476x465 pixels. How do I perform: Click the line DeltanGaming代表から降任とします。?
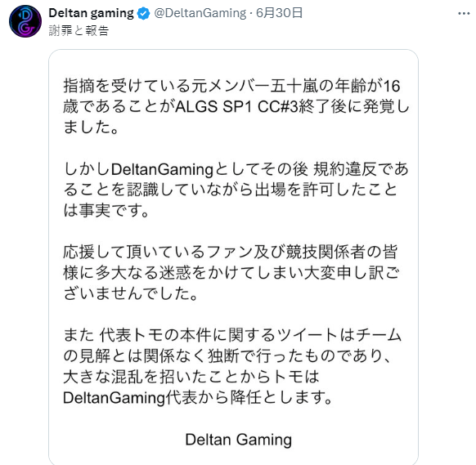198,397
